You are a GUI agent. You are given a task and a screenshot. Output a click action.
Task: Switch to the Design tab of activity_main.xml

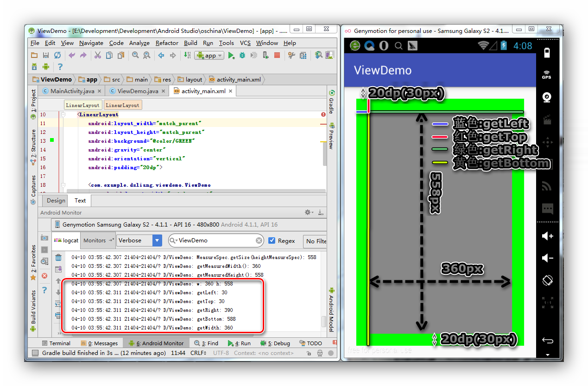point(55,200)
